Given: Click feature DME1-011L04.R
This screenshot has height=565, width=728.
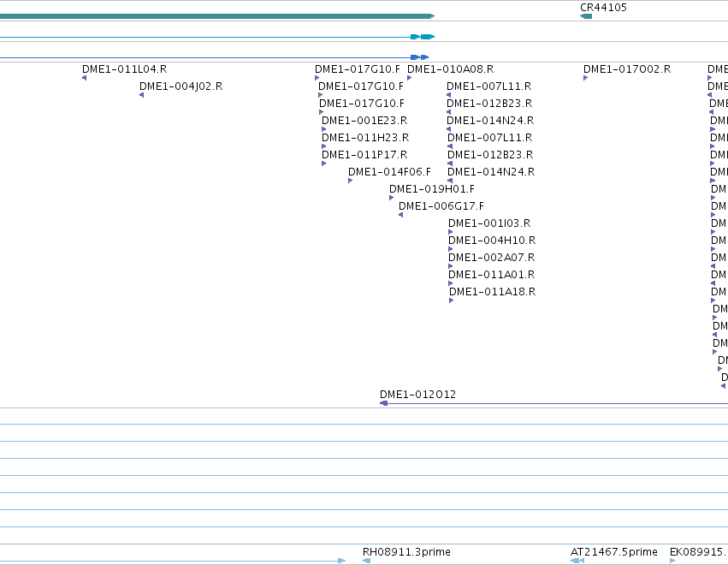Looking at the screenshot, I should coord(124,69).
